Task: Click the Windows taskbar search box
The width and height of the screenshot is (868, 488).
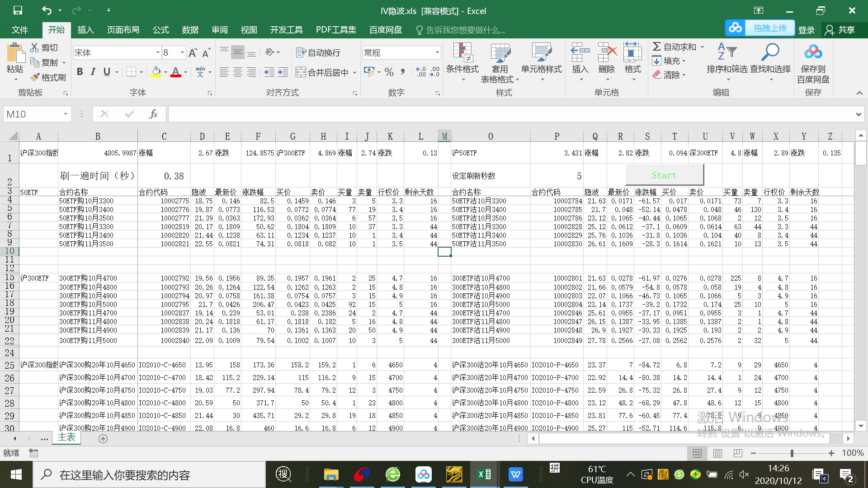Action: coord(149,475)
